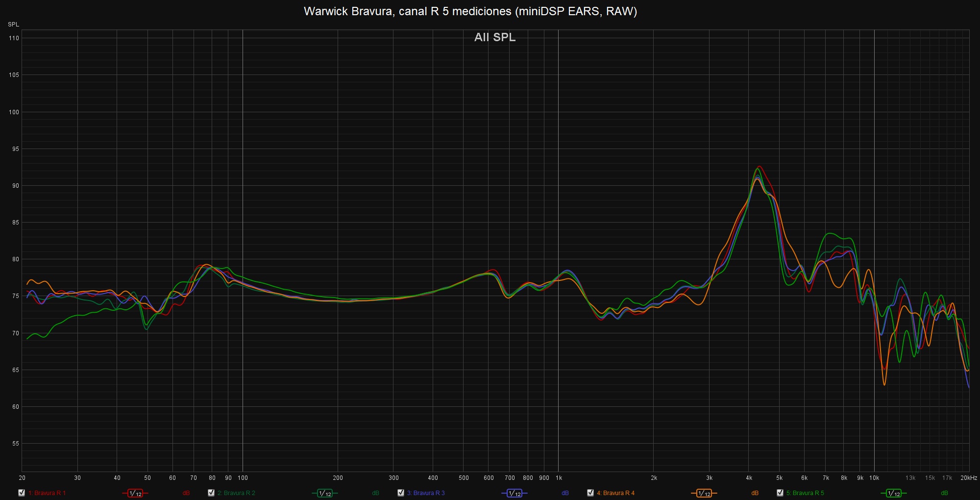Viewport: 980px width, 500px height.
Task: Untick the Bravura R 5 checkbox
Action: click(x=780, y=493)
